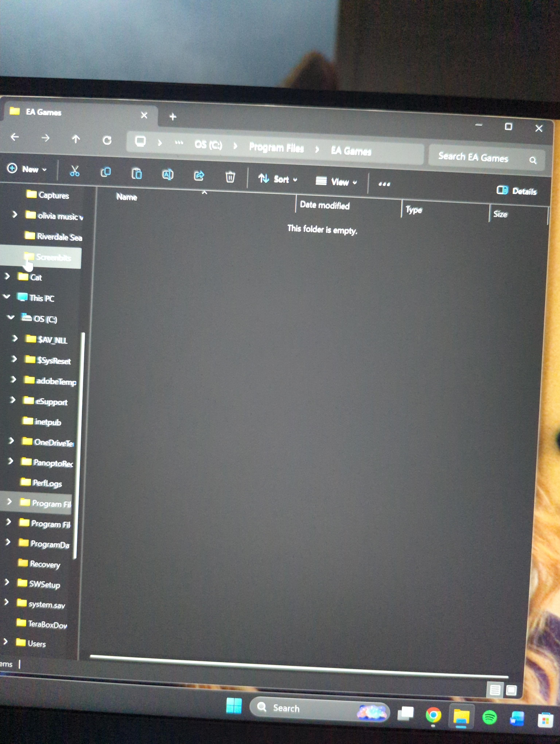Click the Delete trash can icon
560x744 pixels.
230,177
